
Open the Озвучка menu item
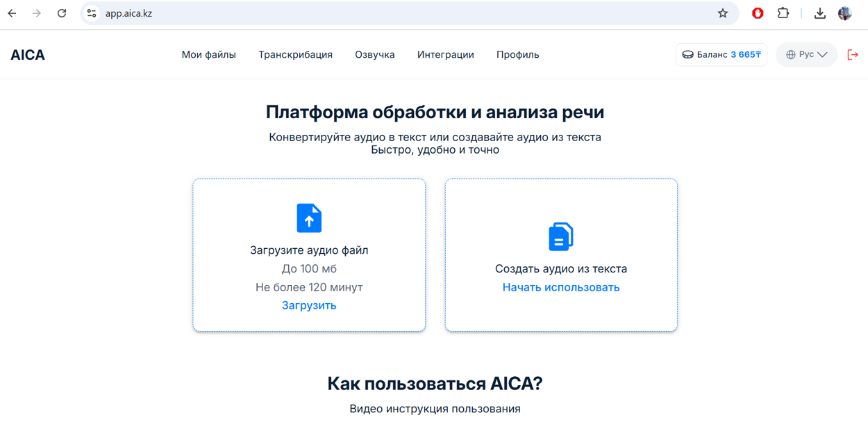coord(375,55)
